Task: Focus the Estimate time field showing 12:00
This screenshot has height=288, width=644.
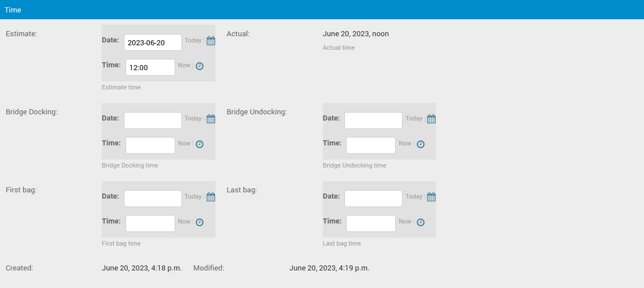Action: [150, 67]
